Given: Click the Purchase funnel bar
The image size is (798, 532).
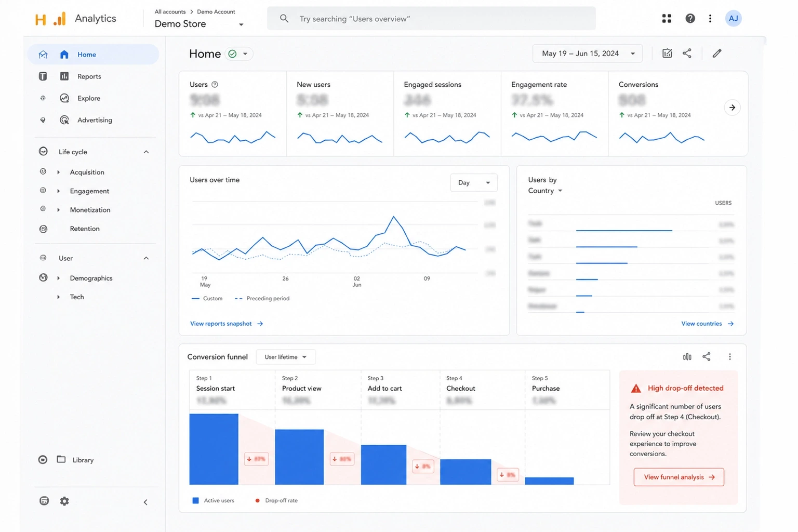Looking at the screenshot, I should coord(549,481).
